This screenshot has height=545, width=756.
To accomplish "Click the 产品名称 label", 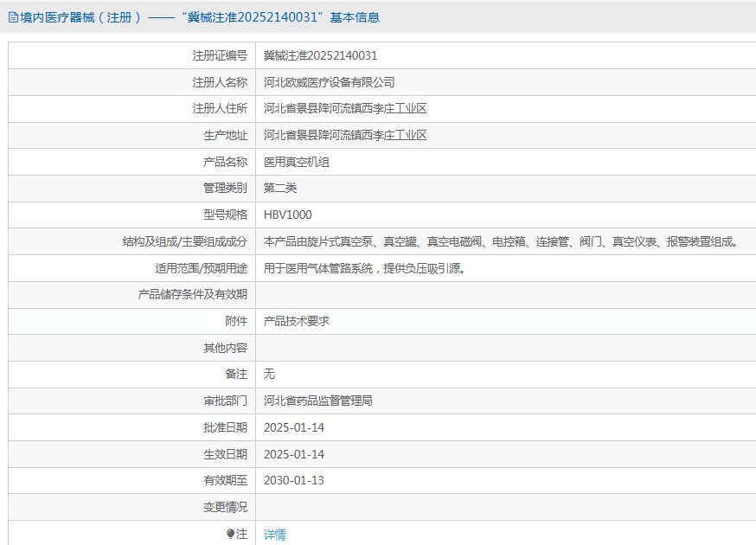I will point(225,162).
